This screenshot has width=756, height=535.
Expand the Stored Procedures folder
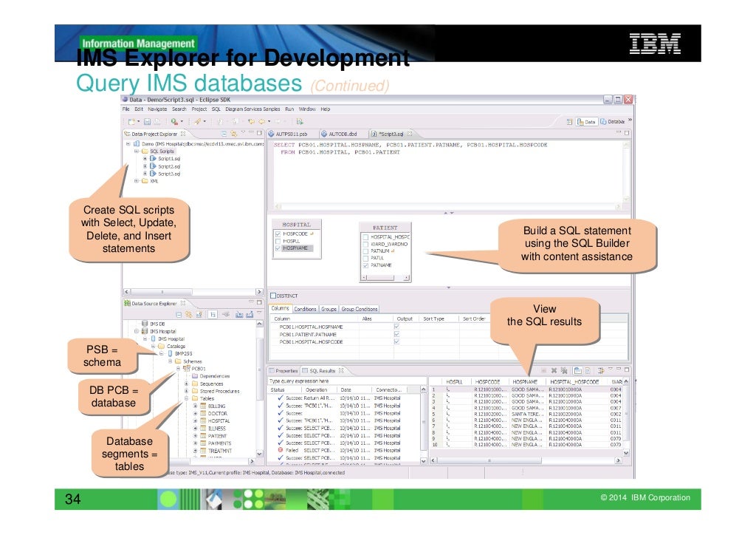point(187,391)
